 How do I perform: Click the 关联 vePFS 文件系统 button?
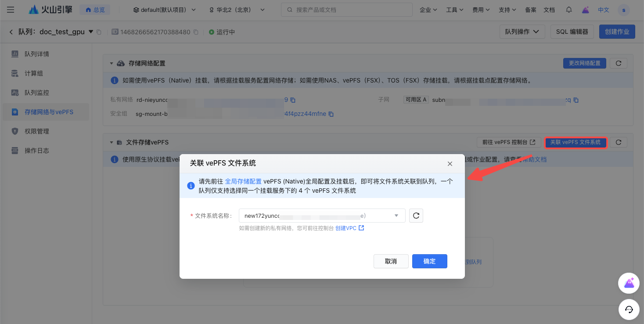576,142
